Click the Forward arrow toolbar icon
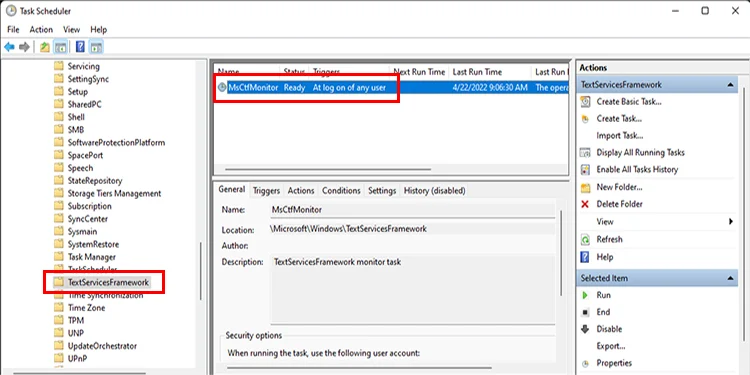The height and width of the screenshot is (375, 750). coord(24,47)
